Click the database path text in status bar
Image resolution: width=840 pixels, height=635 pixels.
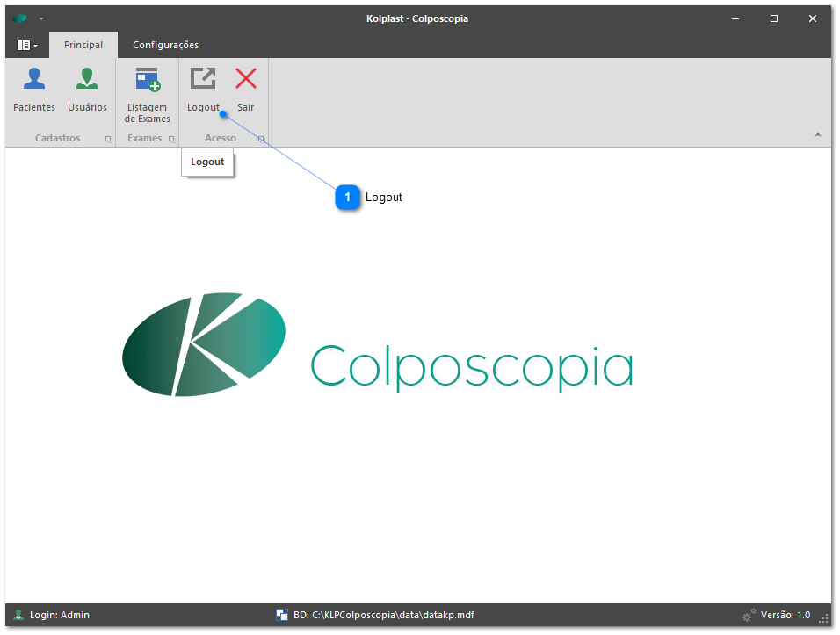click(383, 615)
